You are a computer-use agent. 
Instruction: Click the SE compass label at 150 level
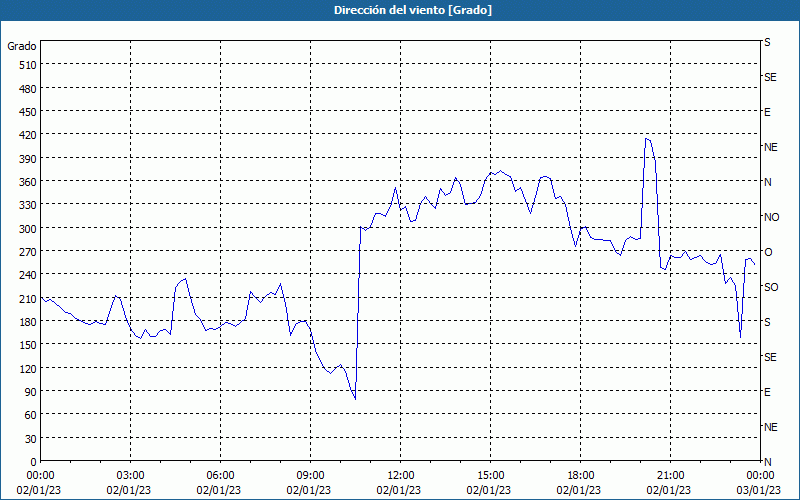770,357
